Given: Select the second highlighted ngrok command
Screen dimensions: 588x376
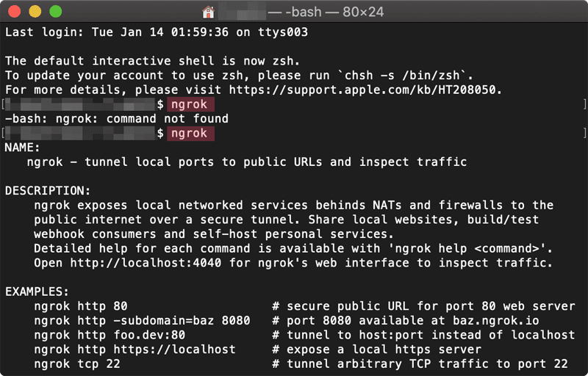Looking at the screenshot, I should click(190, 134).
